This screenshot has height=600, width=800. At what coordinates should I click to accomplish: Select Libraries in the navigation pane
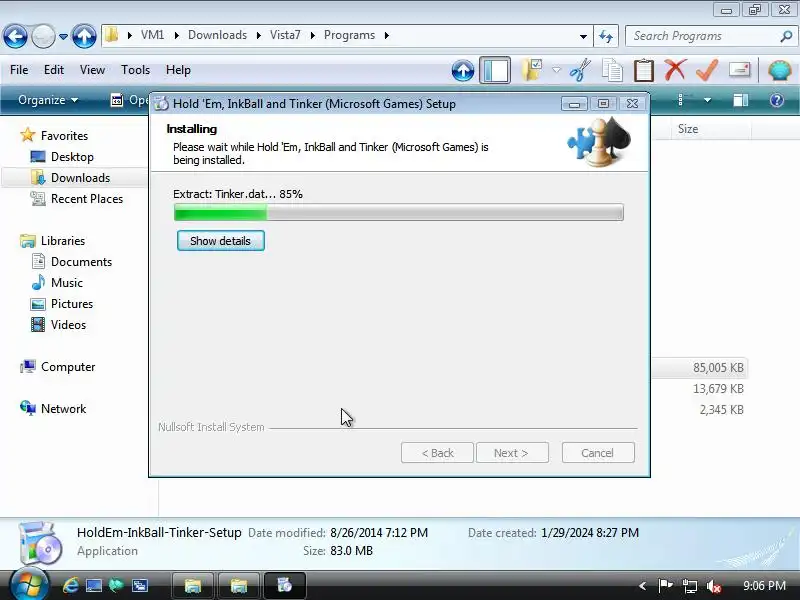pos(63,240)
